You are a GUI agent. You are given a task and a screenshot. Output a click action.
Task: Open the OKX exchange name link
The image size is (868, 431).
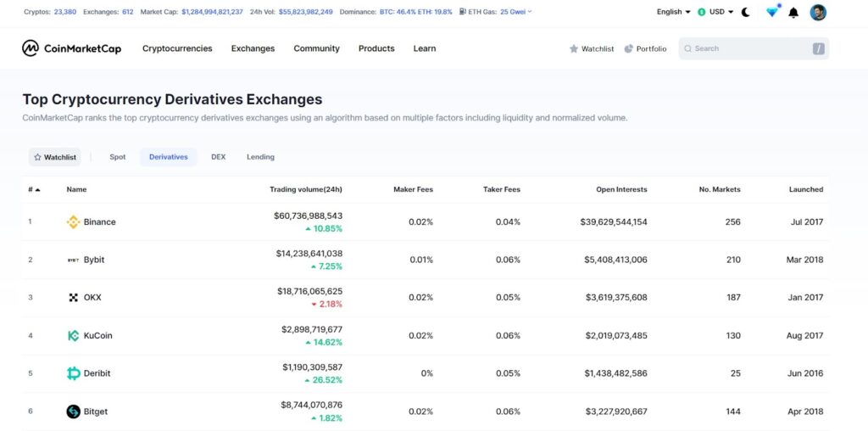pos(92,298)
